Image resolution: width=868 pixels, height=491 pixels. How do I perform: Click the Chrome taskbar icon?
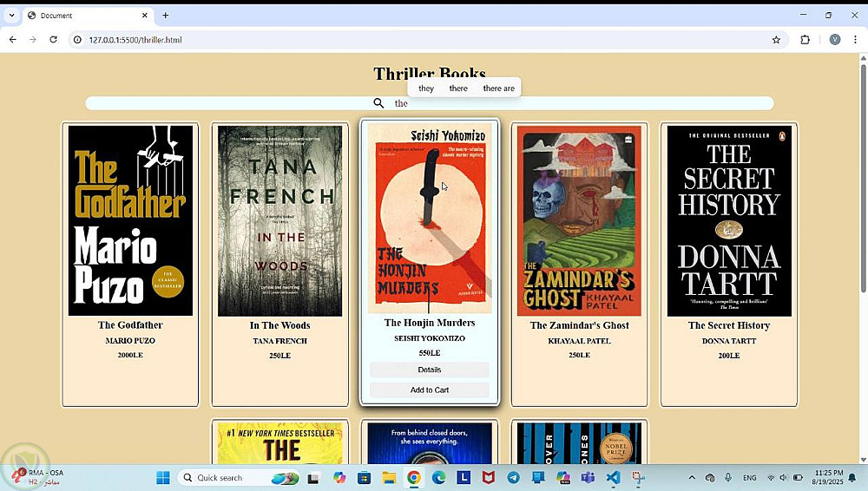click(x=413, y=478)
